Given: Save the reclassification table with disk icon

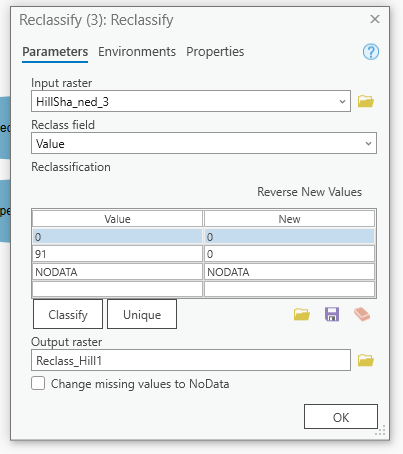Looking at the screenshot, I should [332, 314].
